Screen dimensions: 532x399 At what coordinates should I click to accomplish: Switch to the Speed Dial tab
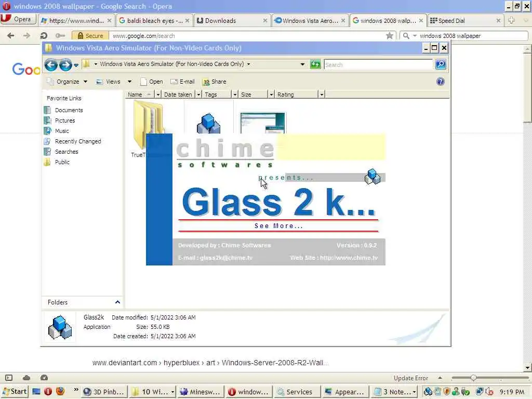(x=465, y=20)
